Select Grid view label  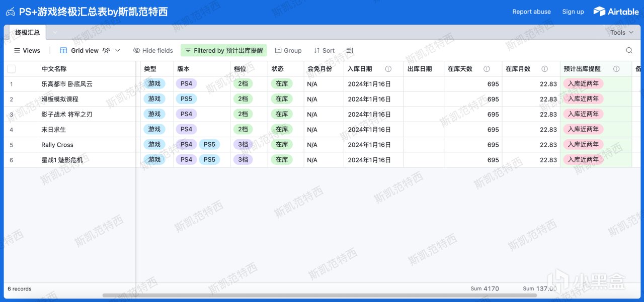point(85,50)
